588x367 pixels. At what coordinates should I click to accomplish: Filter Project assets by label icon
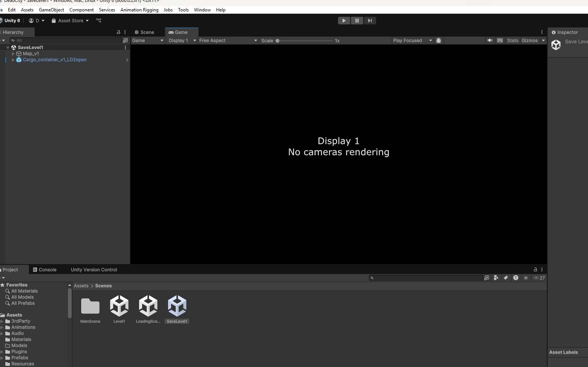pyautogui.click(x=506, y=278)
